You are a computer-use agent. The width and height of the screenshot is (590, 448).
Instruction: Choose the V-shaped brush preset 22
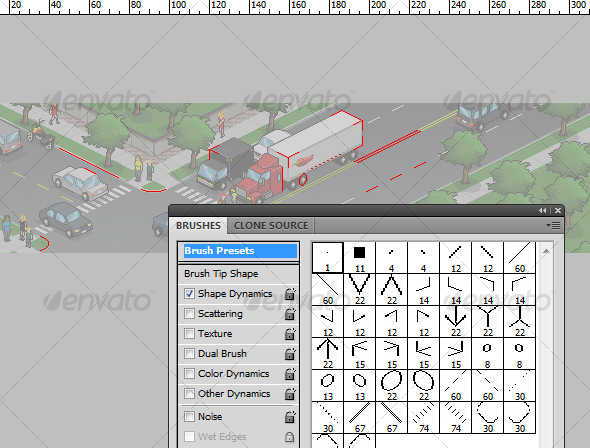tap(360, 289)
